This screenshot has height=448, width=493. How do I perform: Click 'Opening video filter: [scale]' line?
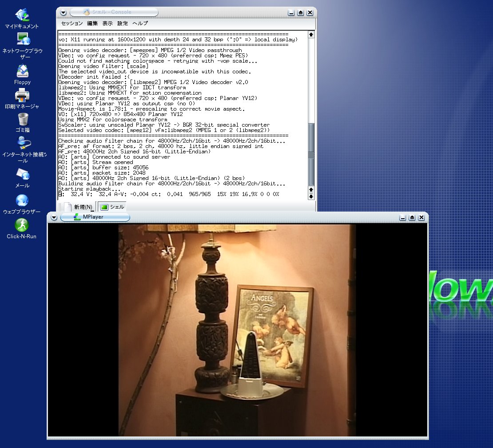[103, 66]
